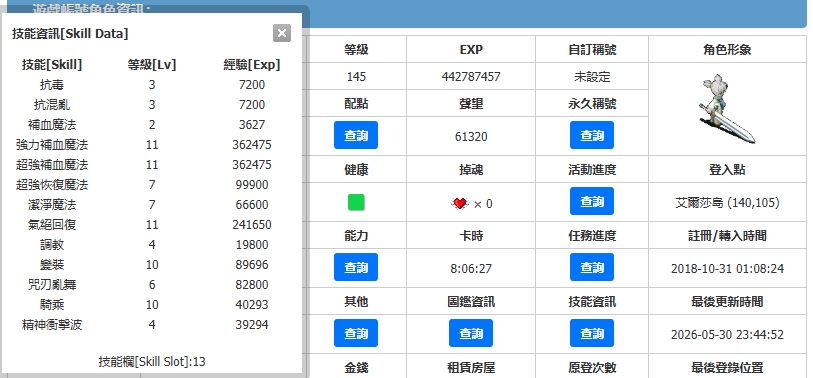Select the skill name 變裝
This screenshot has width=813, height=378.
[52, 265]
